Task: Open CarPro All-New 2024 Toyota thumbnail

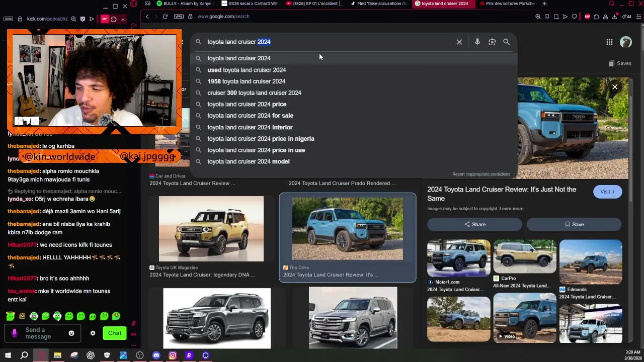Action: 525,256
